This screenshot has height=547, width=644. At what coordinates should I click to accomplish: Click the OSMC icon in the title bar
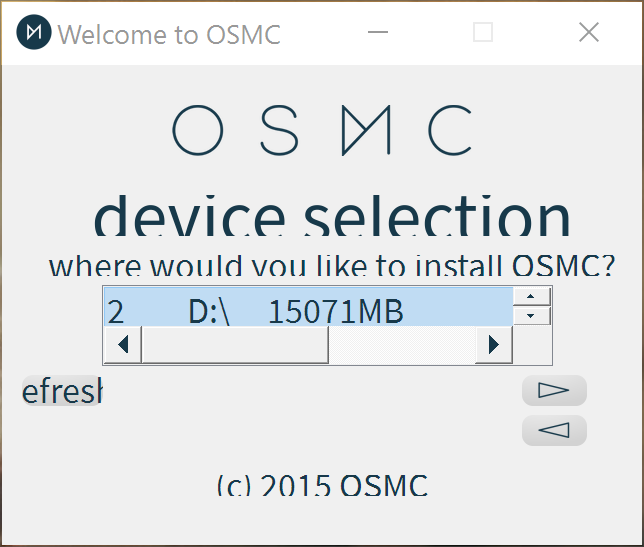pyautogui.click(x=35, y=33)
